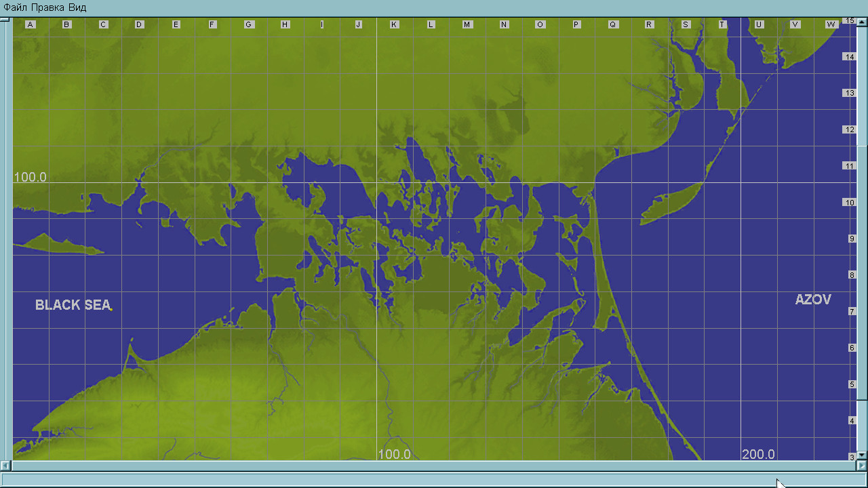
Task: Click column label A on the map grid
Action: tap(31, 24)
